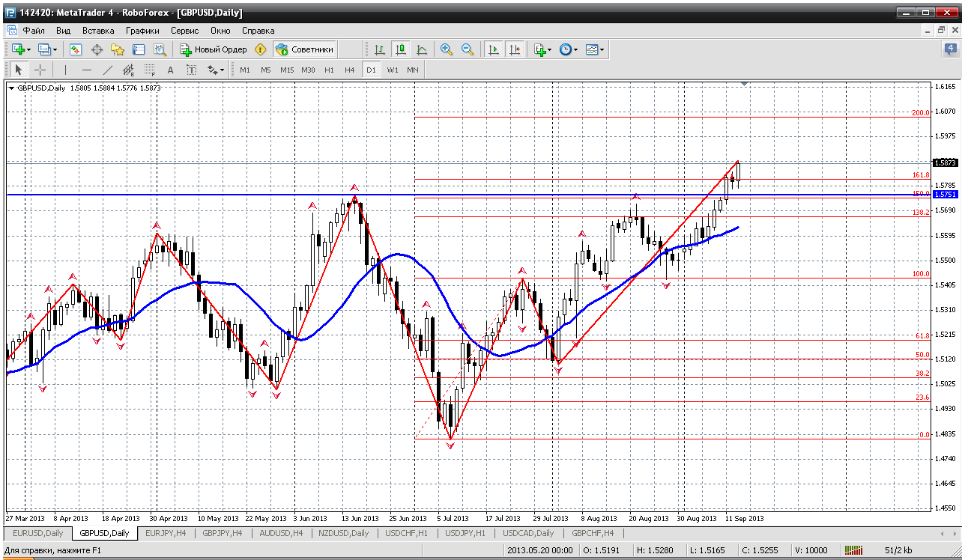Screen dimensions: 965x560
Task: Select the text label tool
Action: (191, 70)
